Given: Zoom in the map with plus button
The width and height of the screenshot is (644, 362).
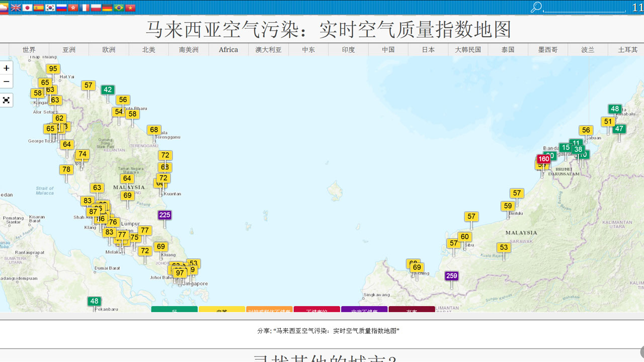Looking at the screenshot, I should point(7,68).
